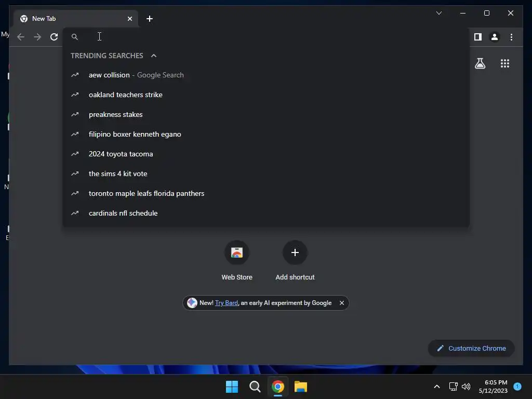532x399 pixels.
Task: Open the Windows Start menu
Action: pos(232,387)
